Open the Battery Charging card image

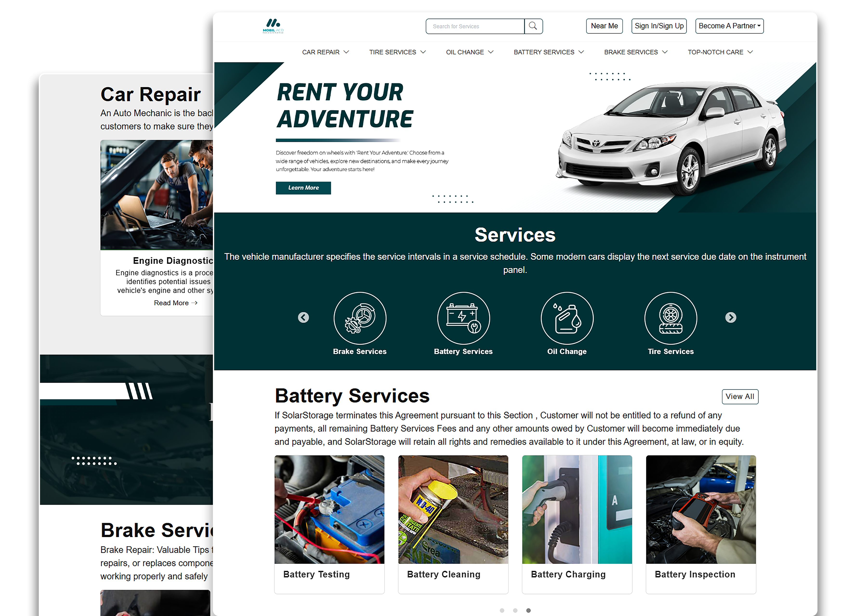[577, 509]
